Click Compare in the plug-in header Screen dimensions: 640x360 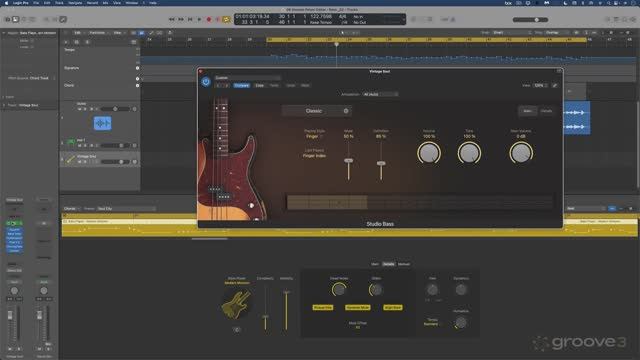click(242, 85)
